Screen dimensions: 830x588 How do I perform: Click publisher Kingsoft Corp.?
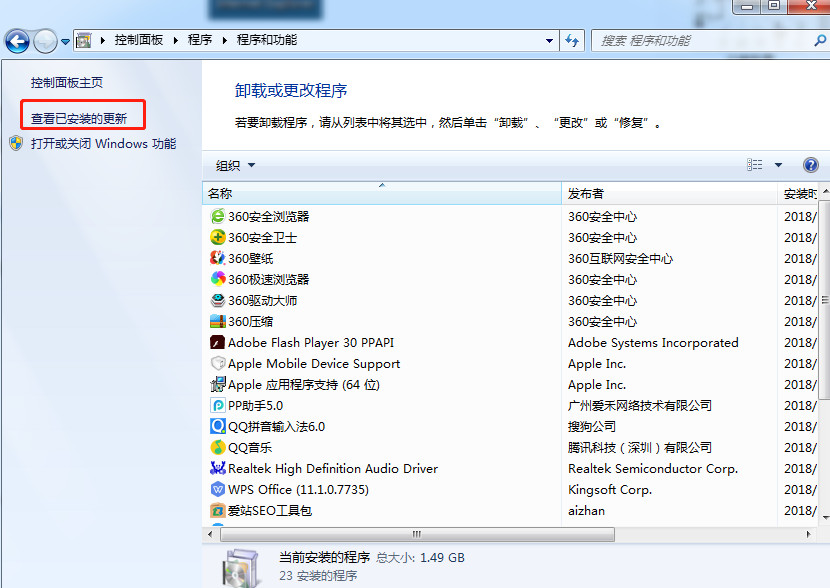click(x=610, y=490)
